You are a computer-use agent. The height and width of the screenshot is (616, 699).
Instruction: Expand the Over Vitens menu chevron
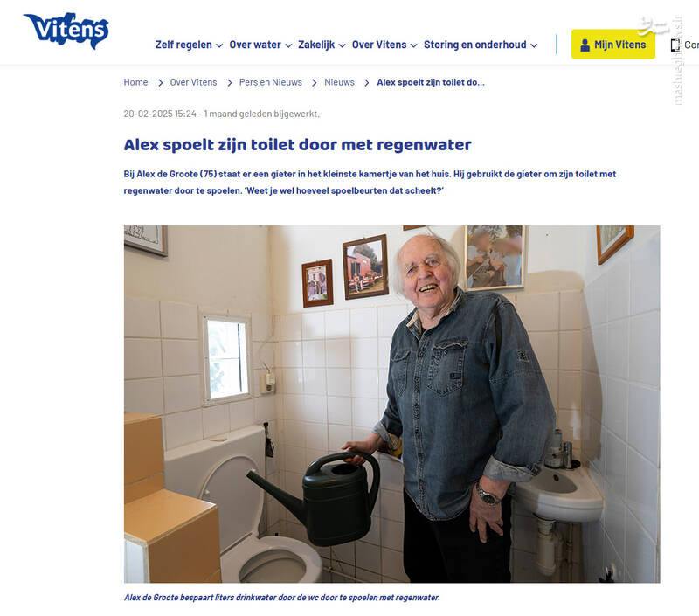pyautogui.click(x=413, y=45)
